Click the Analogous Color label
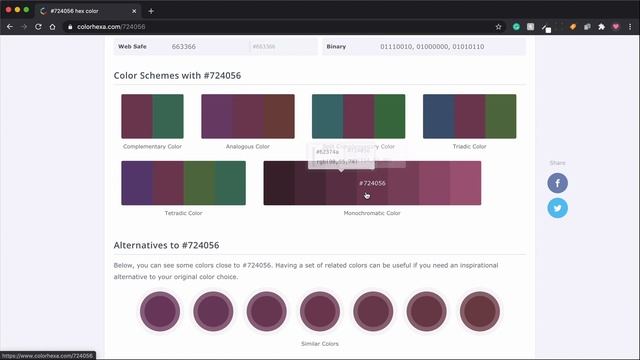The image size is (640, 360). point(248,146)
